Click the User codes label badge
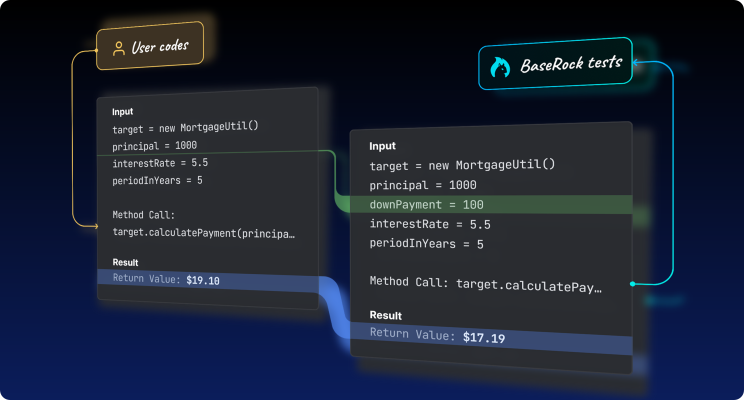Image resolution: width=744 pixels, height=400 pixels. pyautogui.click(x=150, y=46)
